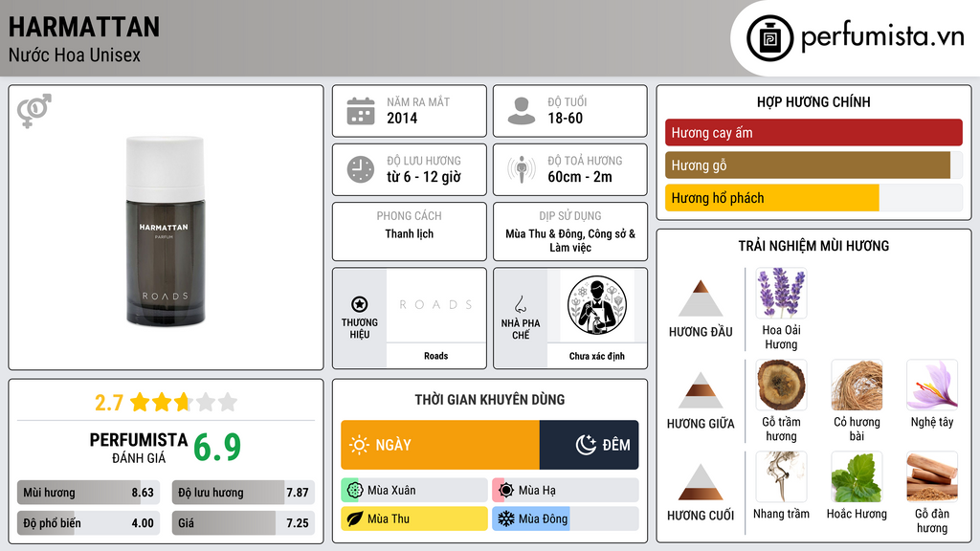The width and height of the screenshot is (980, 551).
Task: Open the Nghệ tây saffron image
Action: pyautogui.click(x=932, y=385)
